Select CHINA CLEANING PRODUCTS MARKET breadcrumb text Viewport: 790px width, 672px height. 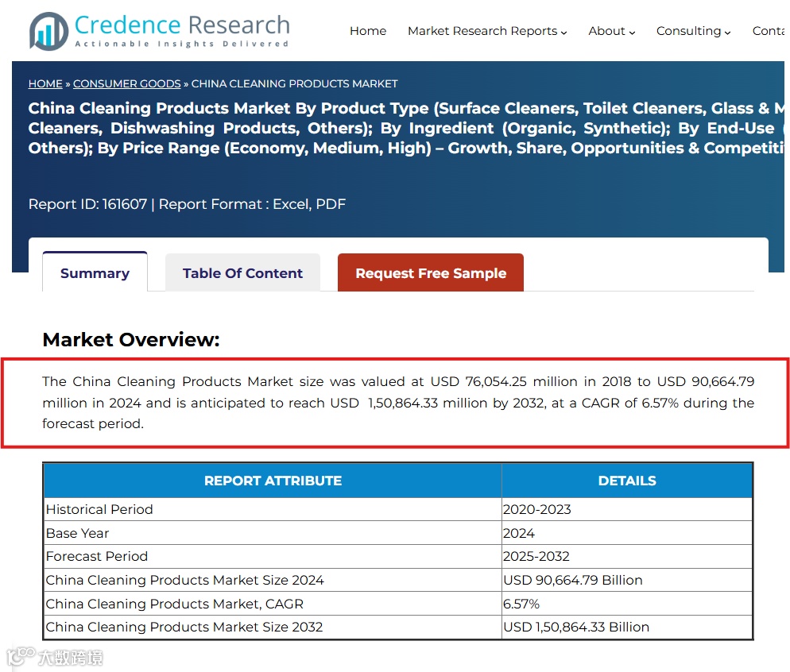click(294, 83)
